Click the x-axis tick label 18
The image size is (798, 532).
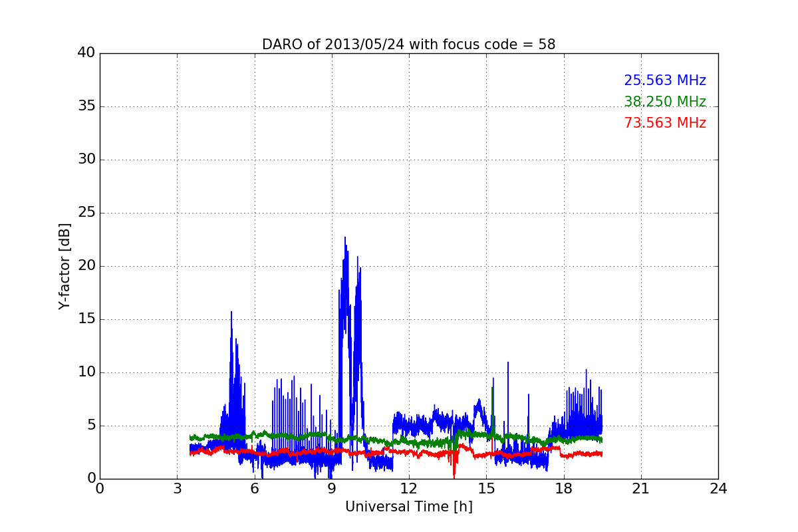563,489
